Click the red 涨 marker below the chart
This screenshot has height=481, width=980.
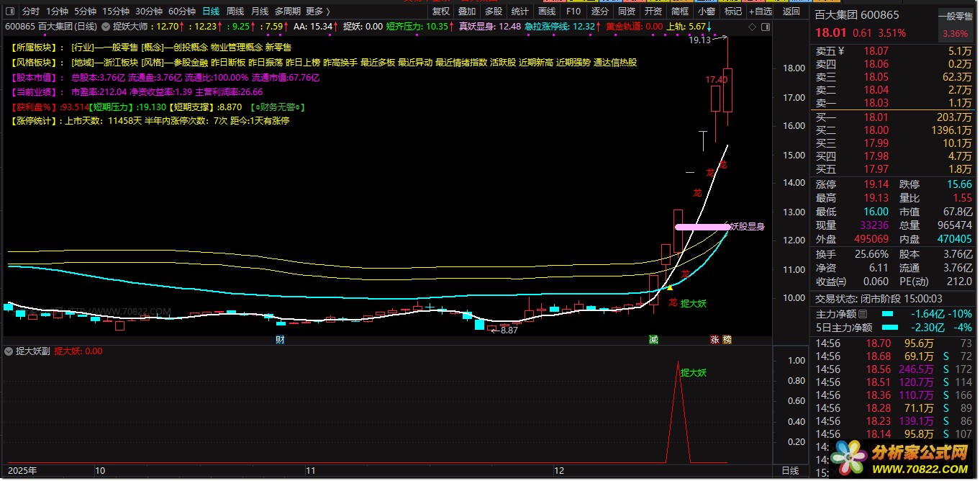715,339
